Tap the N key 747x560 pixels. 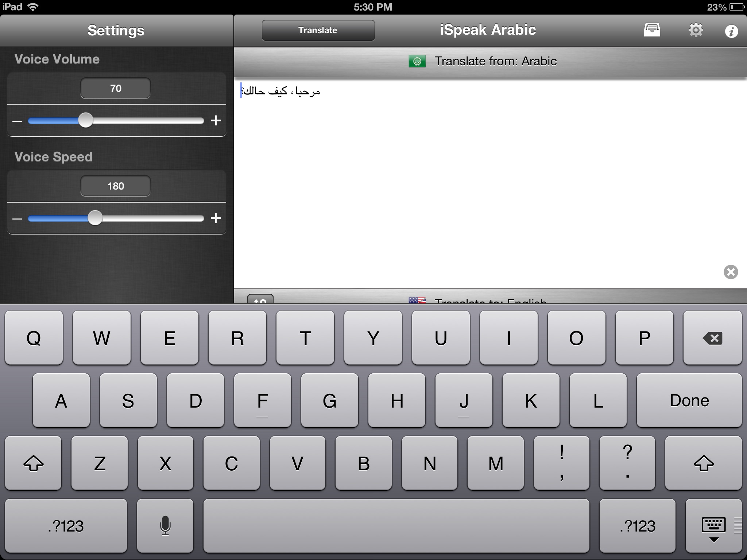coord(430,463)
